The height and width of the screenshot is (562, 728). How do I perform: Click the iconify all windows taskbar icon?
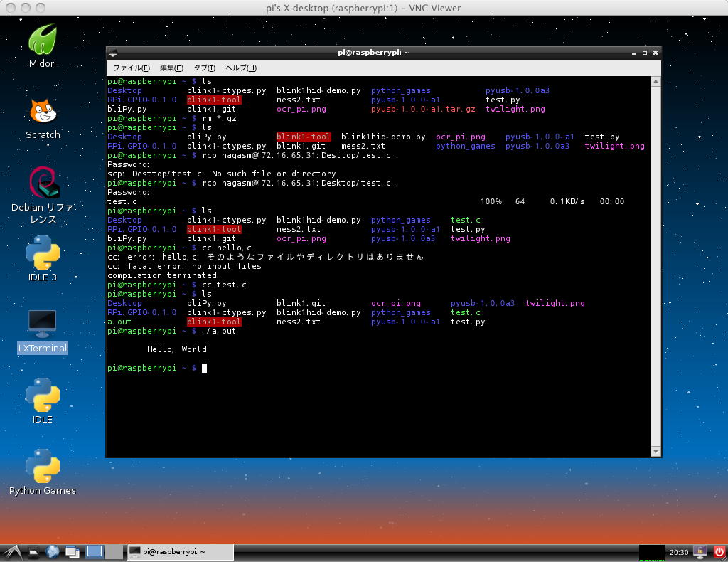72,552
